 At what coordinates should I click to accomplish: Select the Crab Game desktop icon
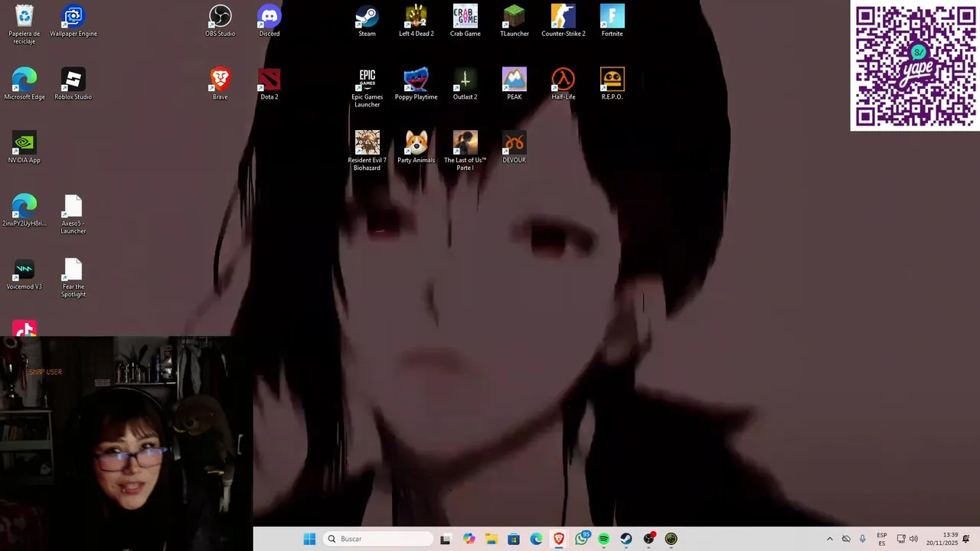465,21
